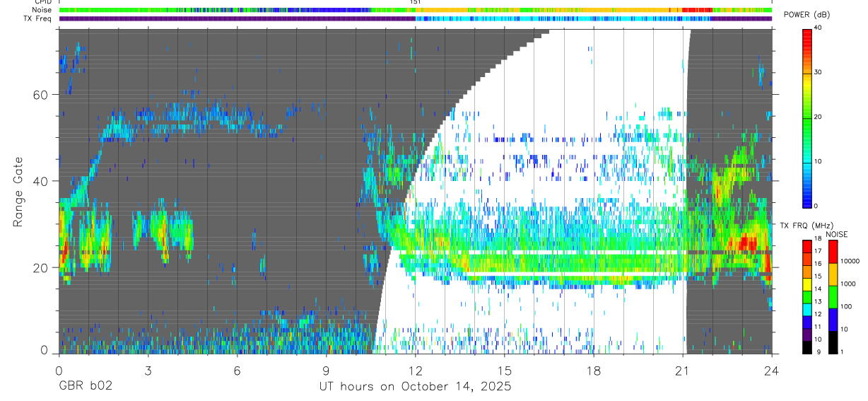
Task: Click the orange swatch of NOISE legend
Action: tap(833, 275)
